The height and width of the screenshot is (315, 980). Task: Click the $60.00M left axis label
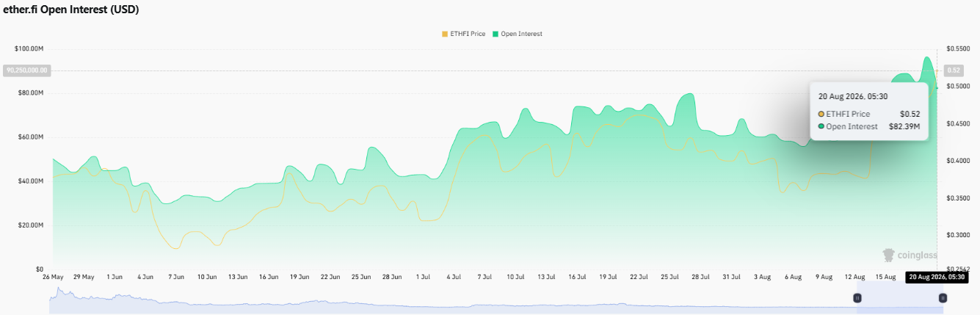pyautogui.click(x=30, y=137)
